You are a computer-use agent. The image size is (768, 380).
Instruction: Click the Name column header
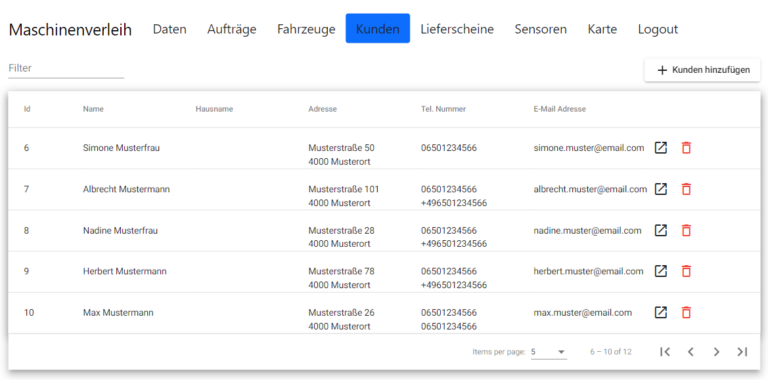point(93,109)
